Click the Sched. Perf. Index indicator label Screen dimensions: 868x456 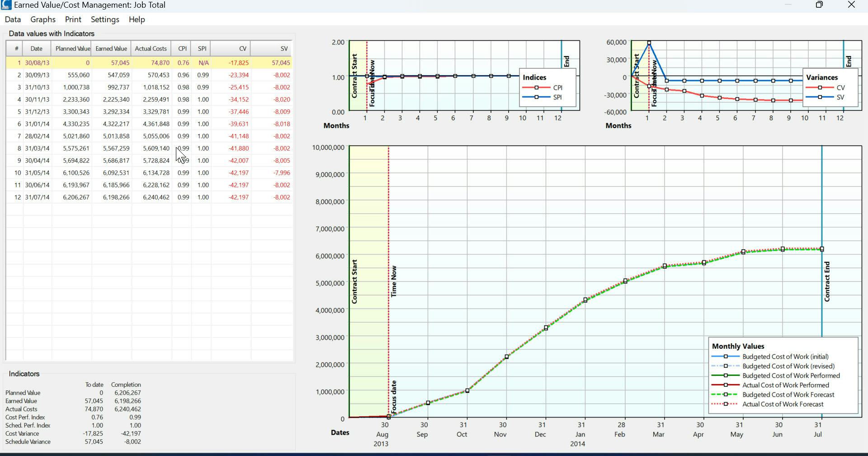point(28,426)
